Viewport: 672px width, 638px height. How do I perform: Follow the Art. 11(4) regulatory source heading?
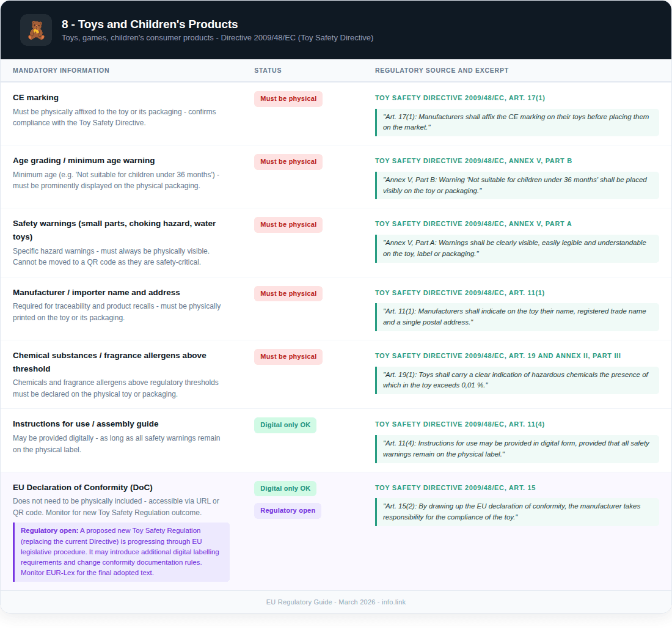tap(459, 425)
